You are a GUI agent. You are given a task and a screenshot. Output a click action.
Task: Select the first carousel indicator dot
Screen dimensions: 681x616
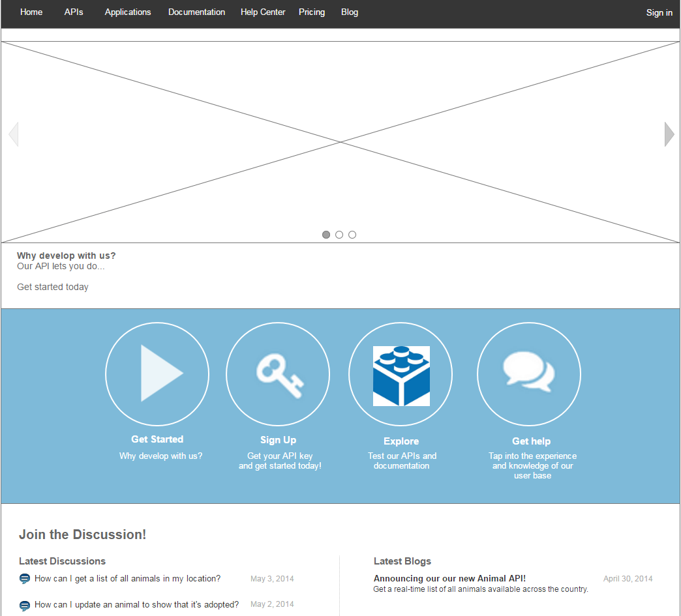tap(326, 235)
